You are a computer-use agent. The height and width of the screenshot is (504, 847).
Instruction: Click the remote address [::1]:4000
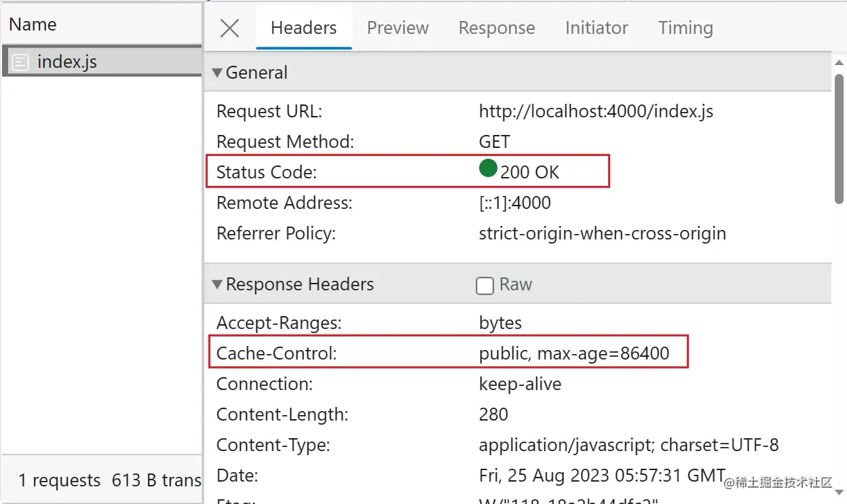514,203
